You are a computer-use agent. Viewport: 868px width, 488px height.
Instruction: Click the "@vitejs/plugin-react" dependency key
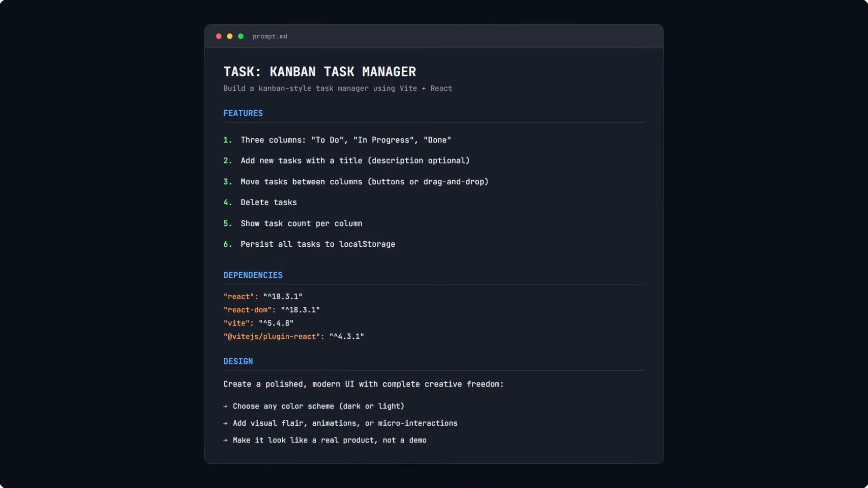pos(271,336)
